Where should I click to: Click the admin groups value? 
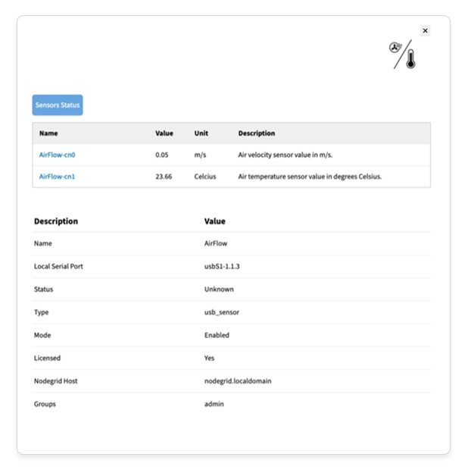point(214,404)
